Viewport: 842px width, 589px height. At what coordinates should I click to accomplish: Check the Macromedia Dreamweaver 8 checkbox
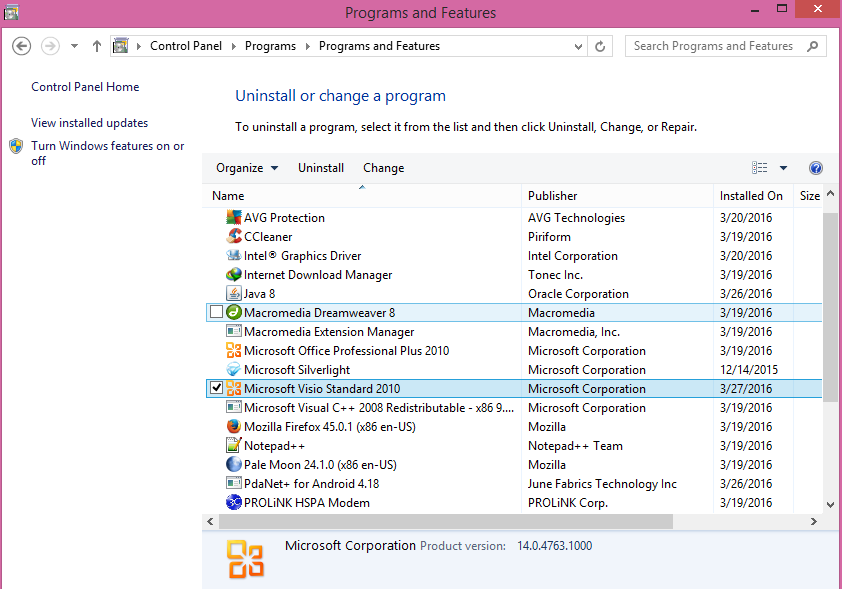216,312
